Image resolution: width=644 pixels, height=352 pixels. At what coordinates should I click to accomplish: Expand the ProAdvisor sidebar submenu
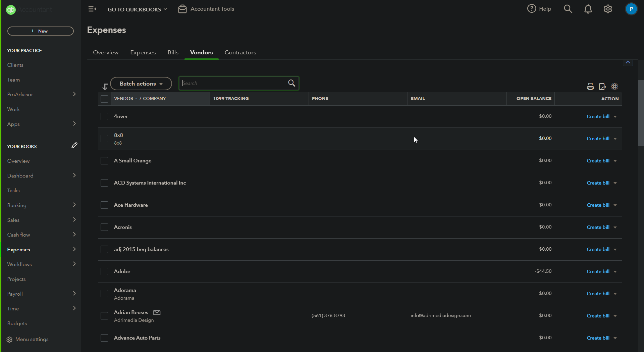[x=74, y=94]
